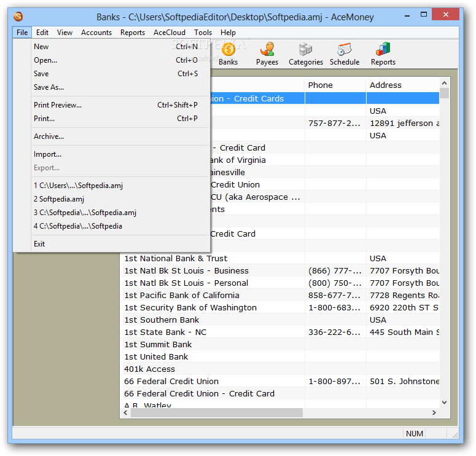Click the vertical scrollbar down arrow
This screenshot has height=456, width=476.
click(445, 403)
